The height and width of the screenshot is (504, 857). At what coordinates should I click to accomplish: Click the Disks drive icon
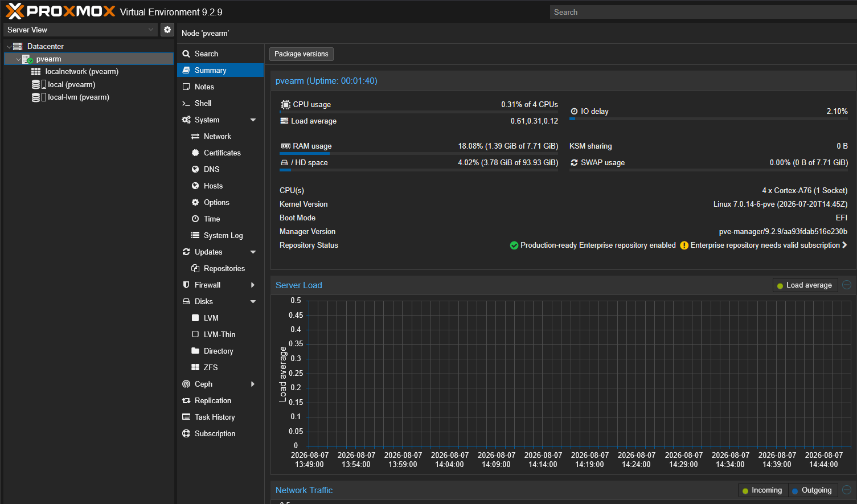tap(186, 301)
